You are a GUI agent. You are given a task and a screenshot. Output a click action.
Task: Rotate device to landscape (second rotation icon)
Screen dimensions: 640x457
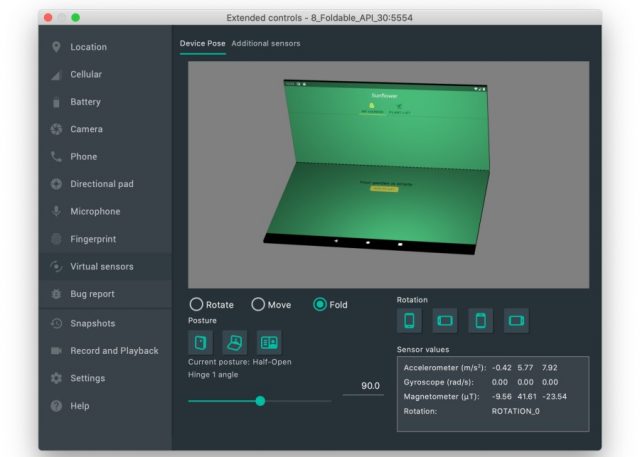coord(445,320)
